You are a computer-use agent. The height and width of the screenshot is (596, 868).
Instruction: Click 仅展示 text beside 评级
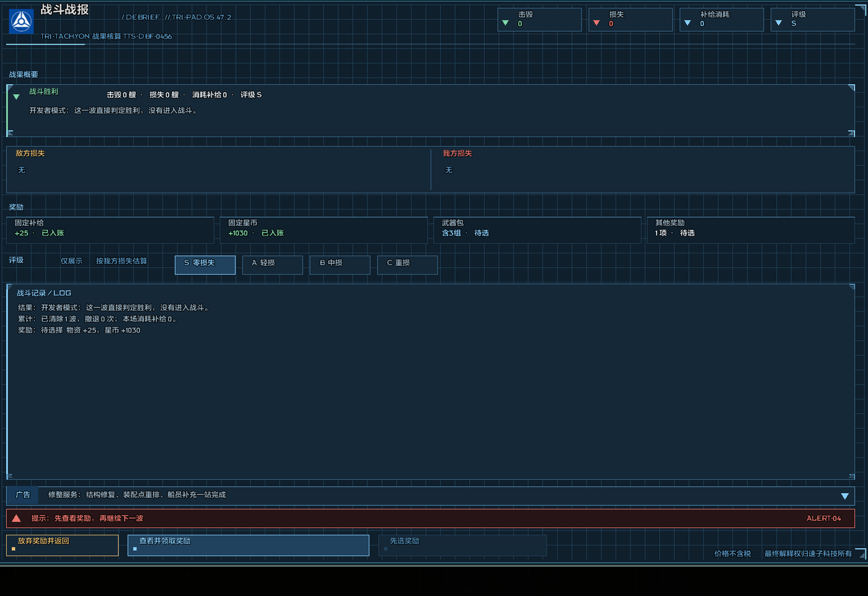click(x=71, y=261)
